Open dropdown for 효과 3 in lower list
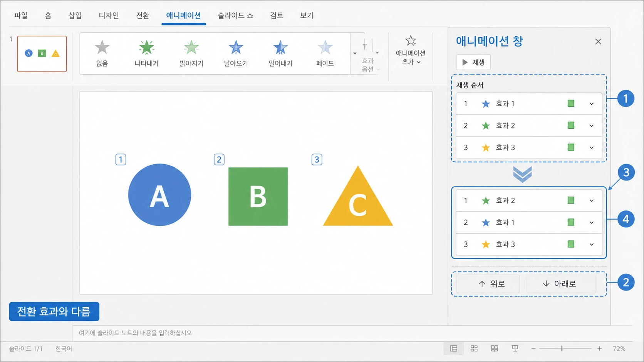This screenshot has height=362, width=644. [x=592, y=245]
